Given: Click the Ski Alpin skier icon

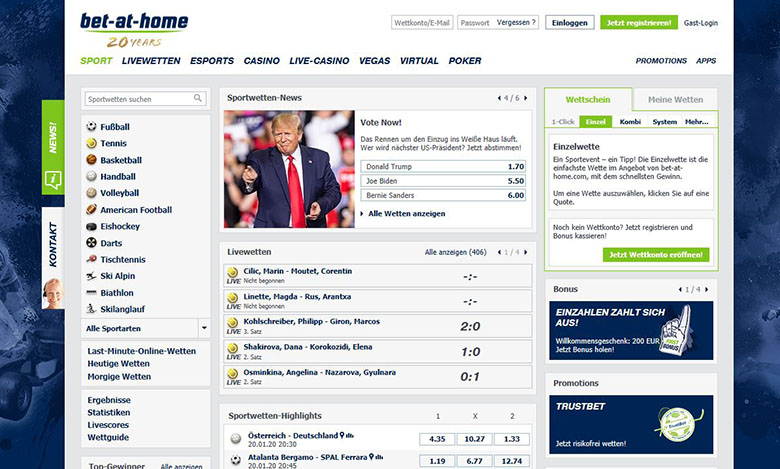Looking at the screenshot, I should (x=91, y=276).
